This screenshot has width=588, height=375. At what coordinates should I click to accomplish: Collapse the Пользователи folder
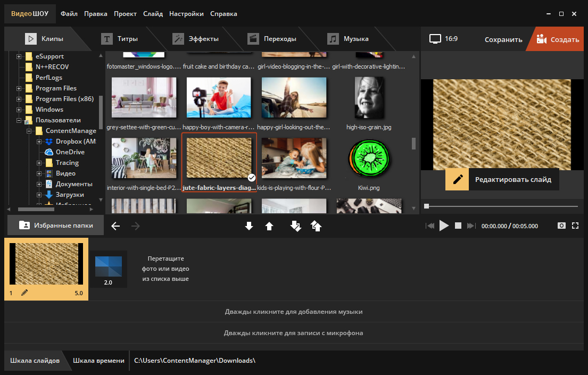pyautogui.click(x=19, y=120)
